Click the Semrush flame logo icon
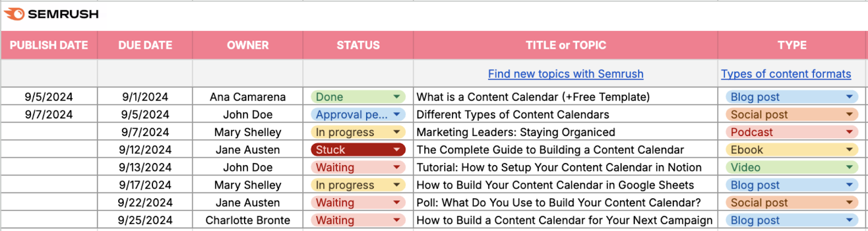 (x=14, y=14)
